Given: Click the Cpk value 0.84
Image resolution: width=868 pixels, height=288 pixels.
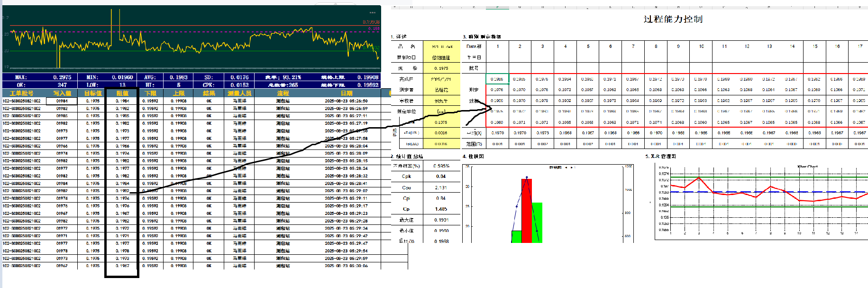Looking at the screenshot, I should 440,177.
